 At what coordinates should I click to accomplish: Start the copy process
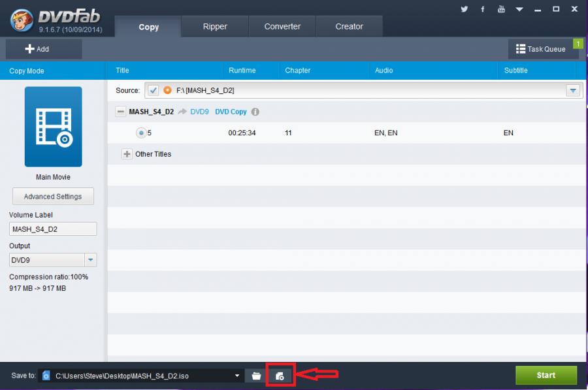546,376
